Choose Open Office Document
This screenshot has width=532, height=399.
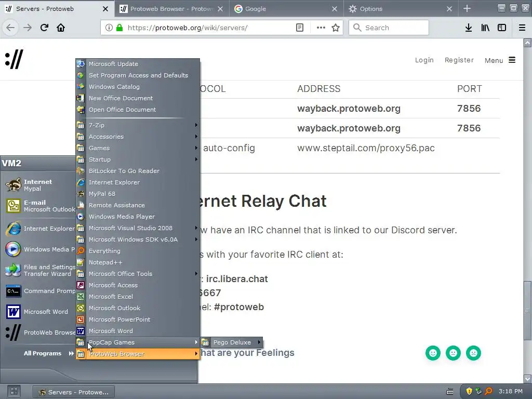pos(138,110)
